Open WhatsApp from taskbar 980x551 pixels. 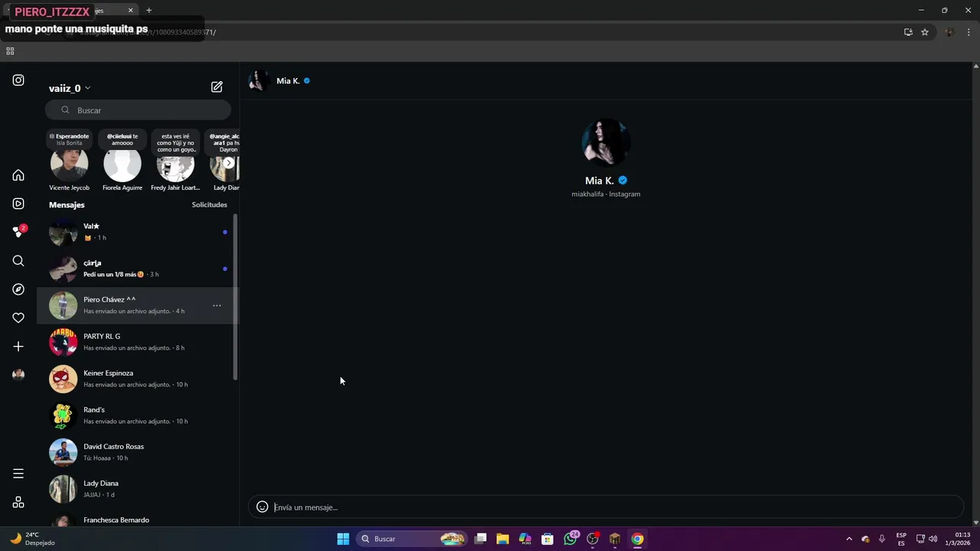click(x=571, y=539)
